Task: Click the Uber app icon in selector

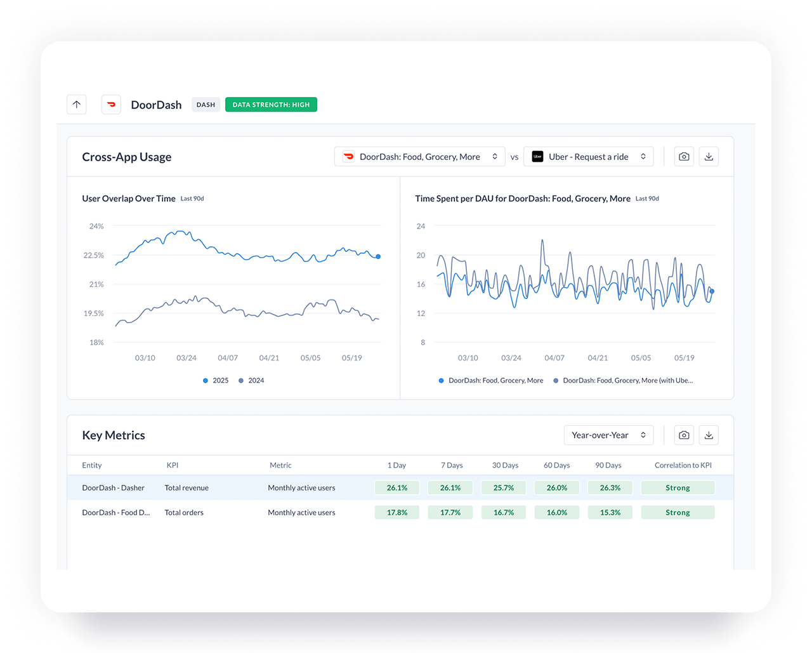Action: (x=537, y=157)
